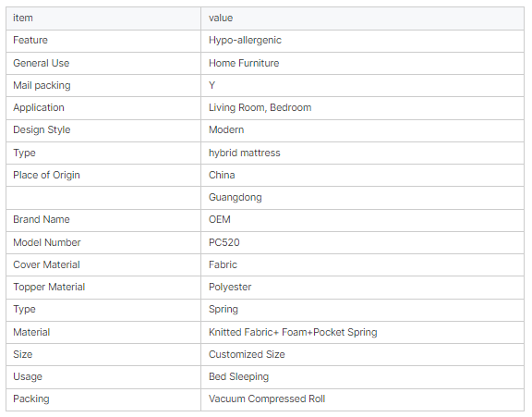Click the Mail packing Y value
The width and height of the screenshot is (532, 417).
212,85
